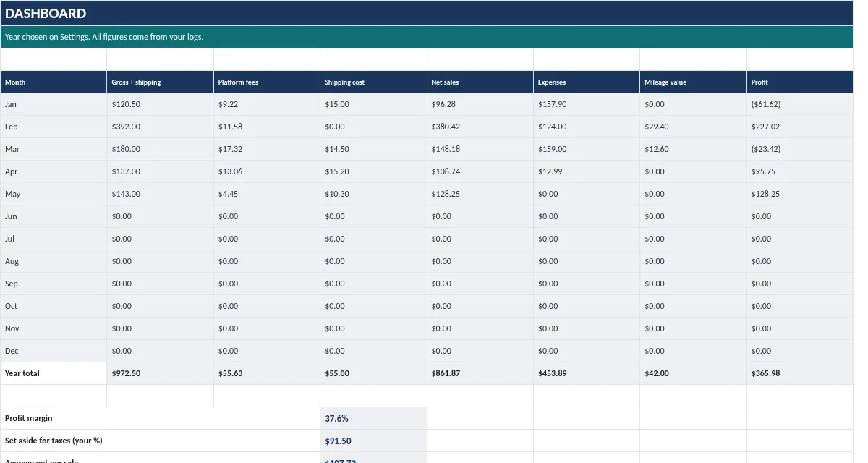Select Apr gross value $137.00
Screen dimensions: 868x463
pos(160,171)
